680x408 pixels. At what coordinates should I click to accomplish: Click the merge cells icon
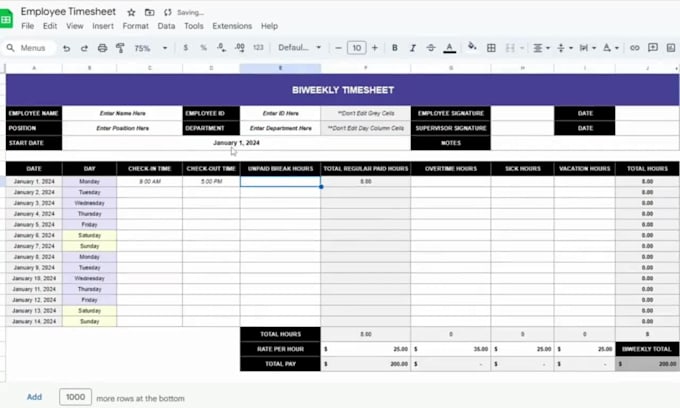[x=510, y=48]
